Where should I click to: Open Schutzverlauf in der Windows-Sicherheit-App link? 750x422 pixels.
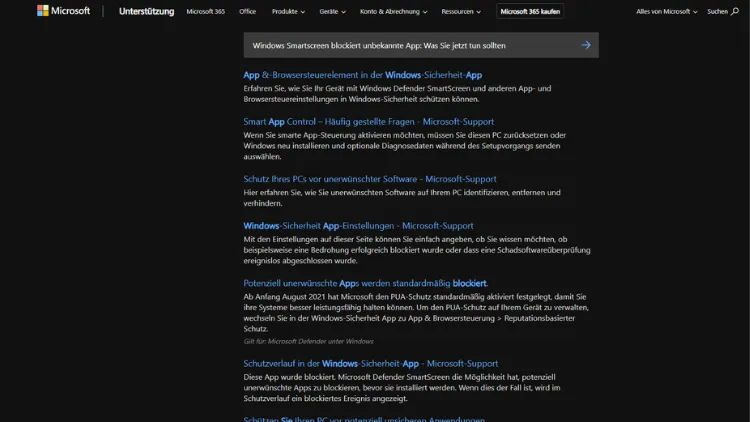(371, 363)
